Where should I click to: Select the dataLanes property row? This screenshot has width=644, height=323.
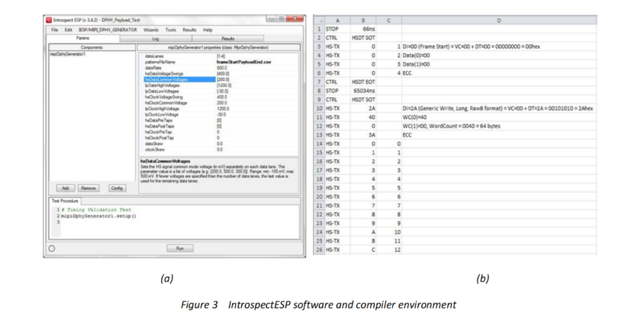[x=154, y=56]
